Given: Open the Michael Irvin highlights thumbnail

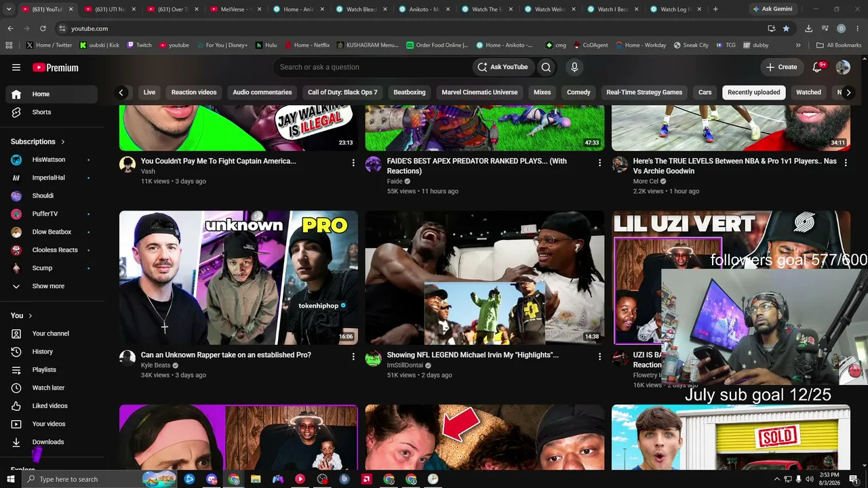Looking at the screenshot, I should pos(485,278).
